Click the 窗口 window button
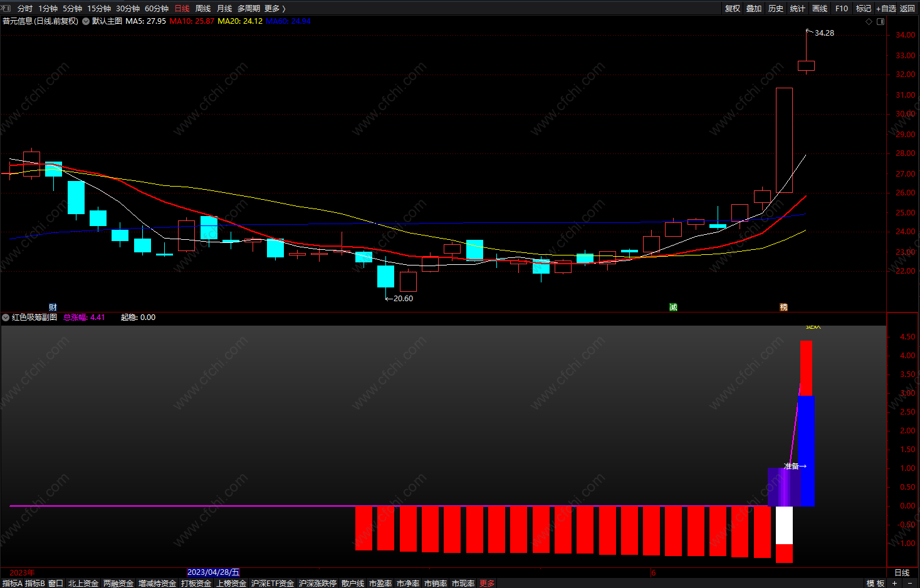 tap(56, 583)
